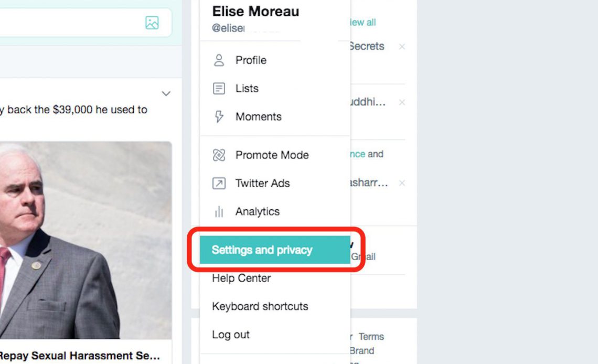Image resolution: width=598 pixels, height=364 pixels.
Task: Open the Terms footer link
Action: pos(371,337)
